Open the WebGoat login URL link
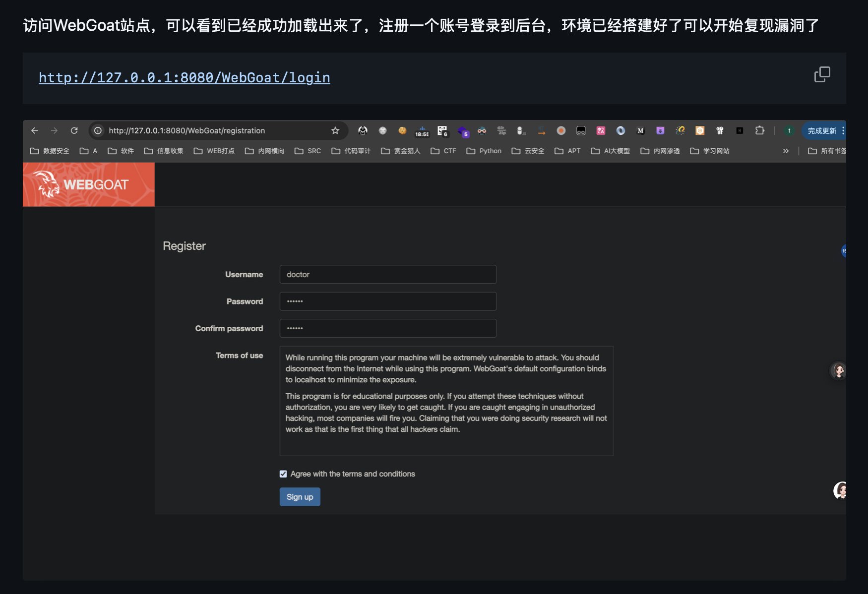Screen dimensions: 868x594 click(x=185, y=78)
